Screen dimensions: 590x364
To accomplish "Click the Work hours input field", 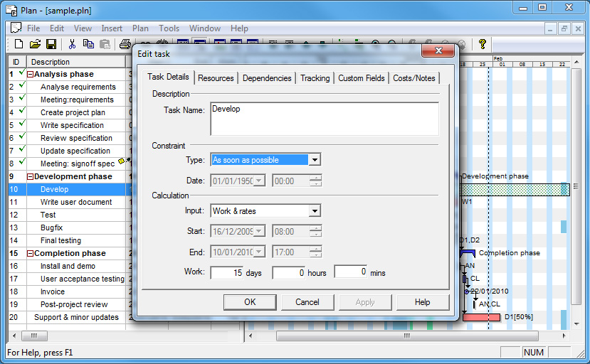I will [289, 272].
